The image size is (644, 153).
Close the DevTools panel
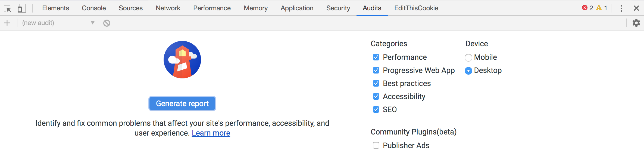tap(636, 8)
